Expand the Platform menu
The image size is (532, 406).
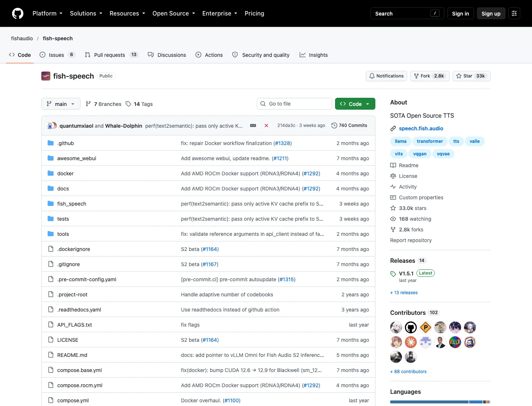click(47, 13)
